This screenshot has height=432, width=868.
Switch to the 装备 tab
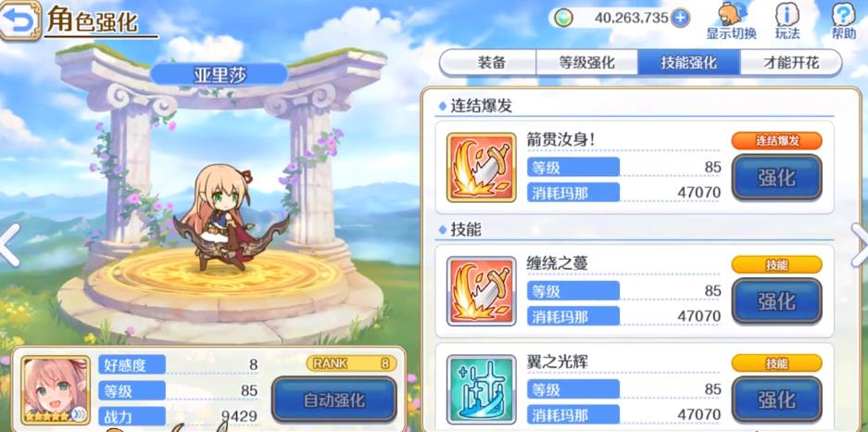tap(489, 63)
